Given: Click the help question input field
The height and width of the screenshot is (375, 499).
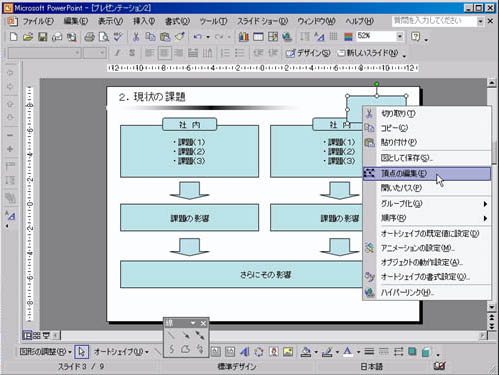Looking at the screenshot, I should pyautogui.click(x=434, y=21).
